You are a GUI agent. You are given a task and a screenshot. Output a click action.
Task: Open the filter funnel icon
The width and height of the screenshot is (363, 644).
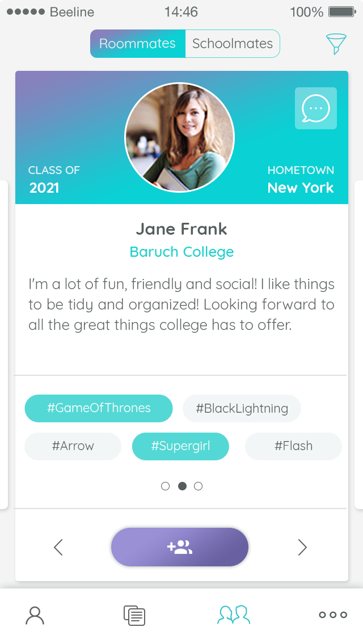pyautogui.click(x=335, y=44)
